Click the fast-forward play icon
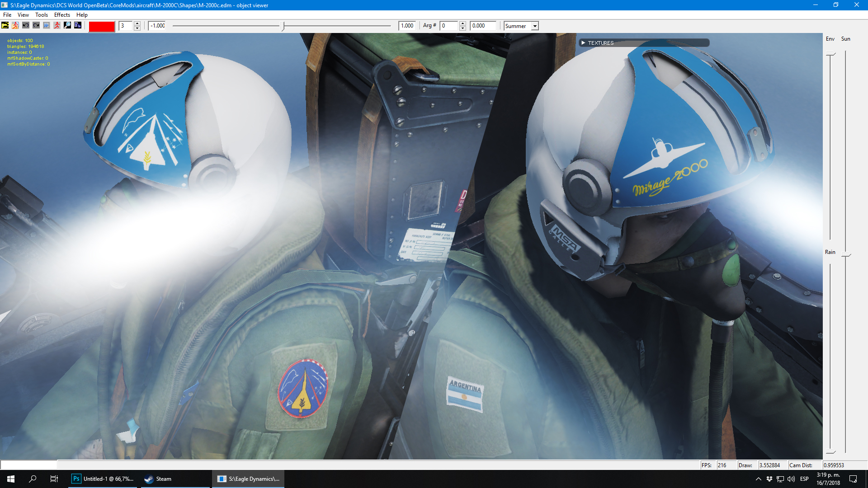 47,25
